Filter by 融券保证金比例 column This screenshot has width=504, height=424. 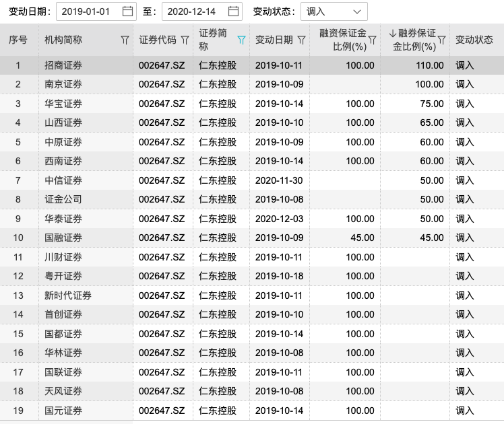[442, 40]
